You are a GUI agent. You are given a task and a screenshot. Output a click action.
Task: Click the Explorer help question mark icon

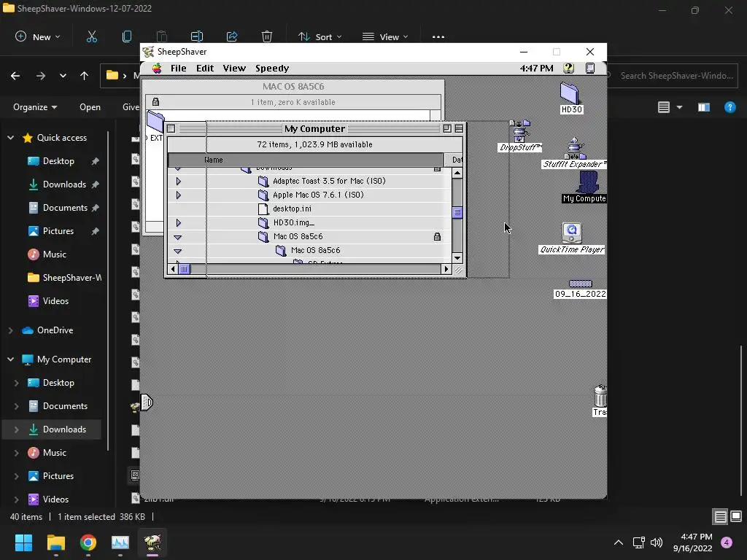point(729,107)
